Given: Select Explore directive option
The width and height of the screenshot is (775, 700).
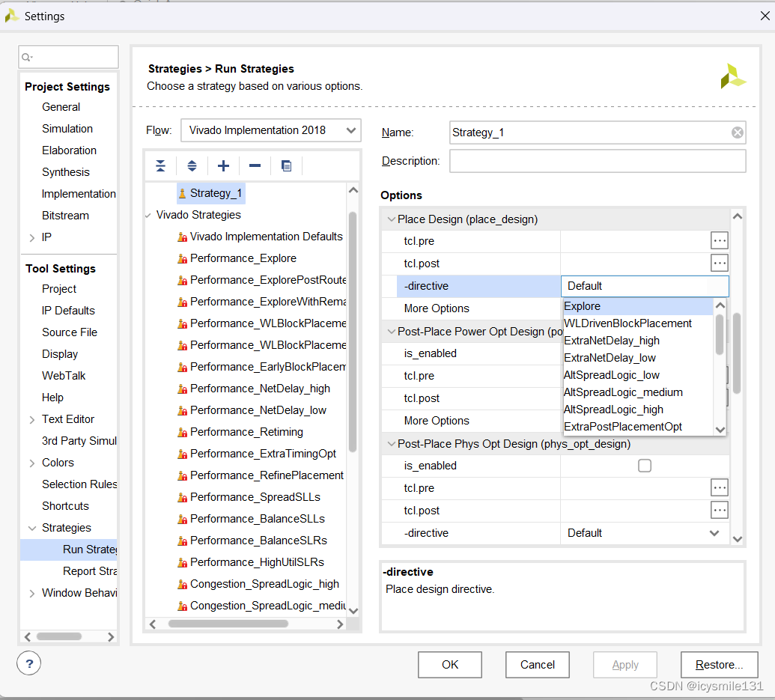Looking at the screenshot, I should 637,306.
